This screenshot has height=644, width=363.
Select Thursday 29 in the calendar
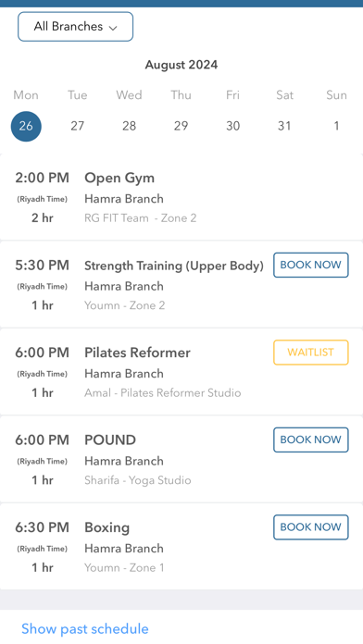(181, 126)
